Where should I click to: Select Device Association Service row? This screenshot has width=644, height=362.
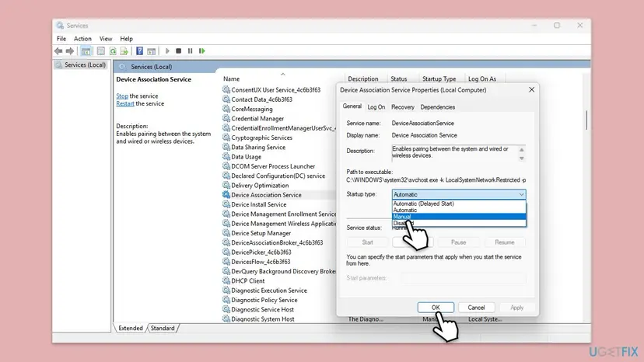[279, 195]
